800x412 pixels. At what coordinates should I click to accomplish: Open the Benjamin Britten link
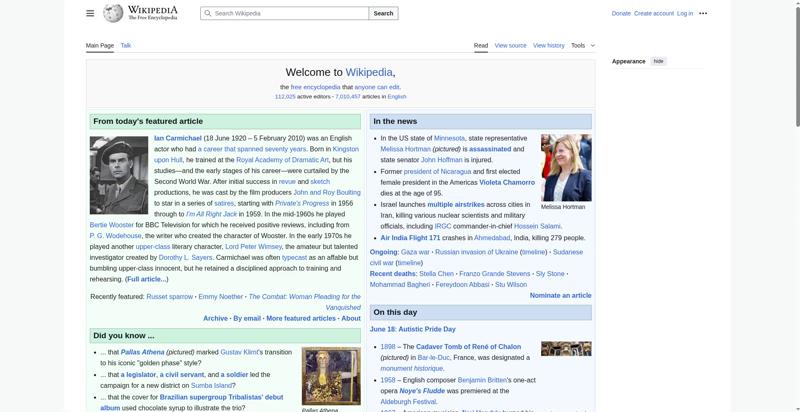pyautogui.click(x=482, y=380)
